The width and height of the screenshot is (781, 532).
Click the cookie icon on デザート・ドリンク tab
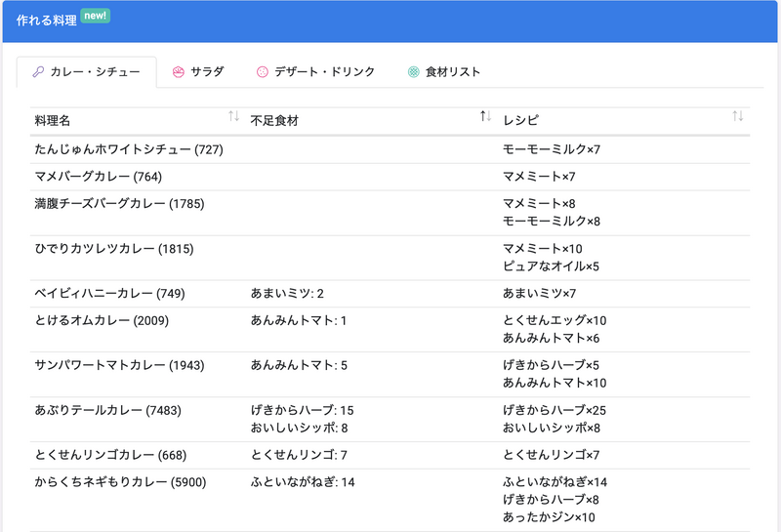pos(262,72)
